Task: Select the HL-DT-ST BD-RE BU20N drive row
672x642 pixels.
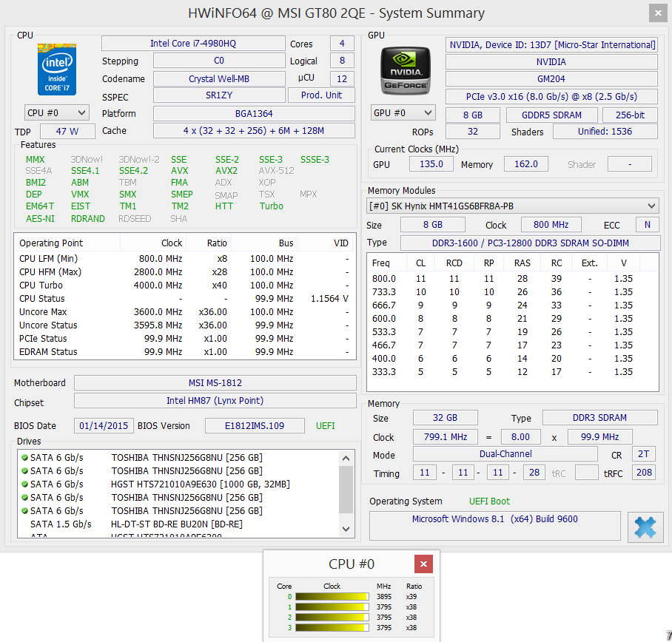Action: click(x=178, y=524)
